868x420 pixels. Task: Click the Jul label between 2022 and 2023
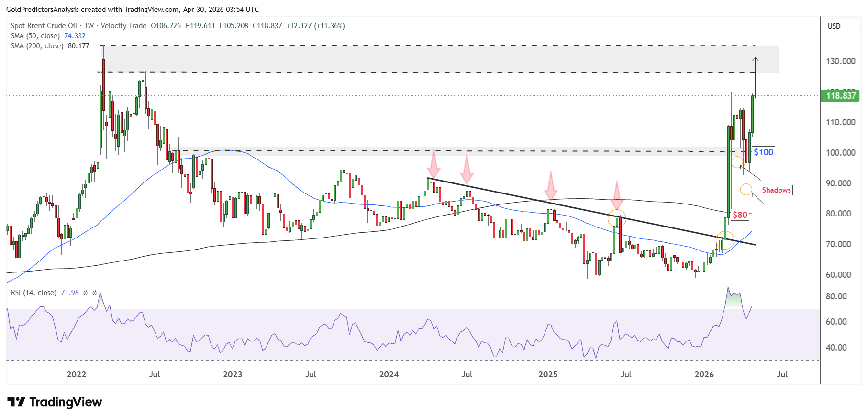coord(155,375)
